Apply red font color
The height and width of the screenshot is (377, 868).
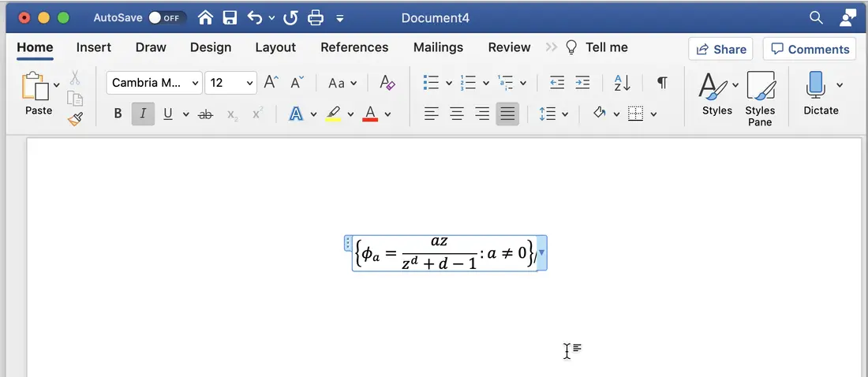click(x=370, y=114)
